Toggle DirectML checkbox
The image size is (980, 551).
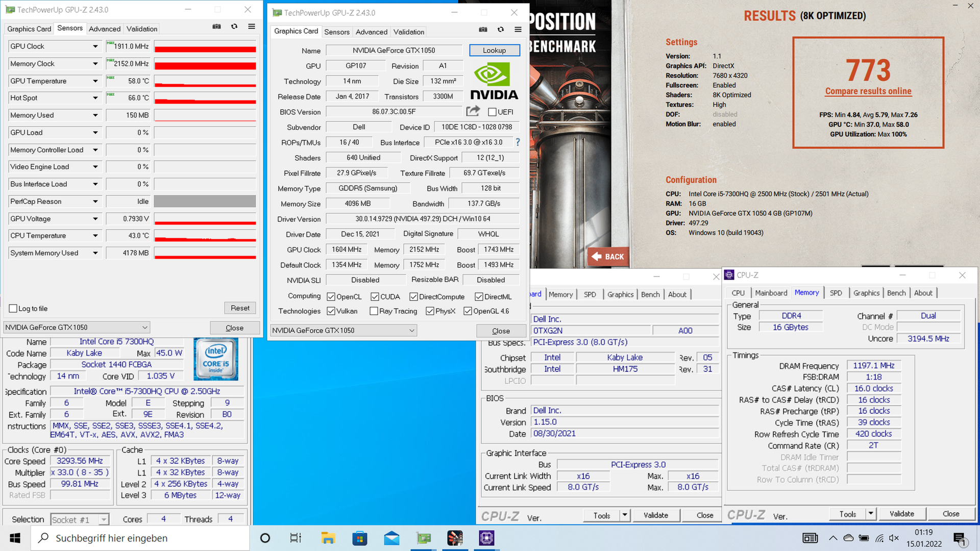pos(479,297)
